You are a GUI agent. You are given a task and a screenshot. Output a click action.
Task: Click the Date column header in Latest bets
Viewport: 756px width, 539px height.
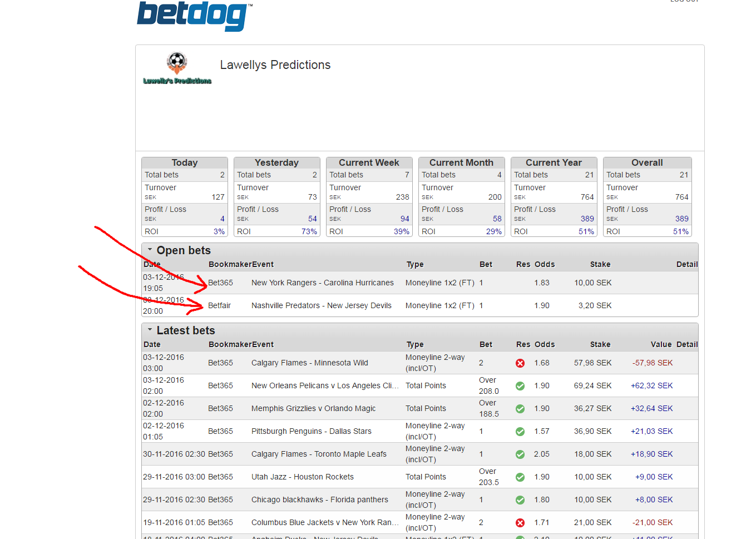click(152, 344)
